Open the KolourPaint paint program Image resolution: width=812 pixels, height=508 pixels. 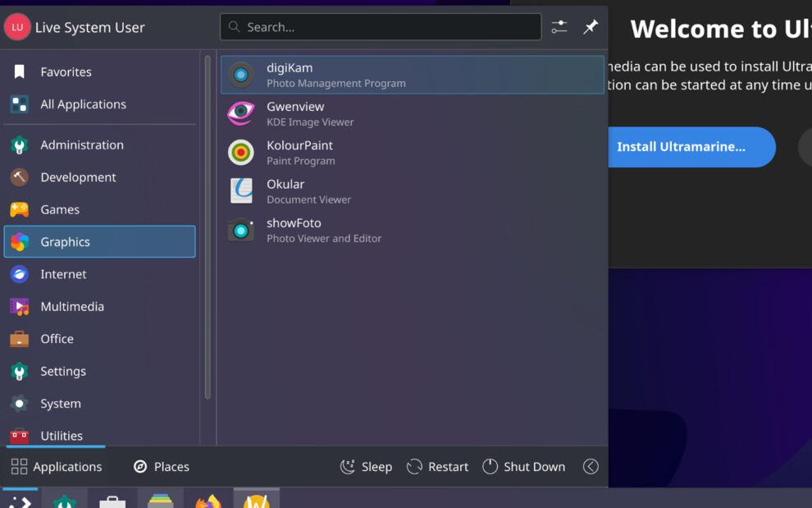click(413, 153)
